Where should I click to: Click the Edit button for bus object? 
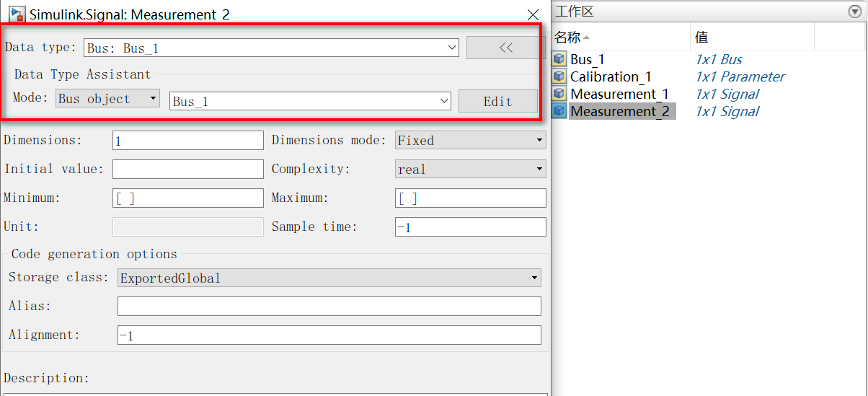click(x=498, y=102)
